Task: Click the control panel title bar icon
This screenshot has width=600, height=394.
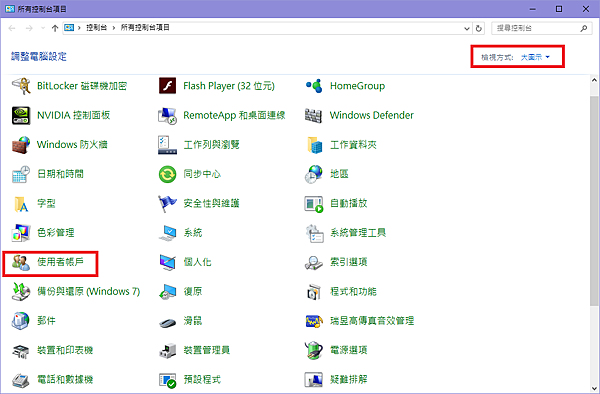Action: point(10,8)
